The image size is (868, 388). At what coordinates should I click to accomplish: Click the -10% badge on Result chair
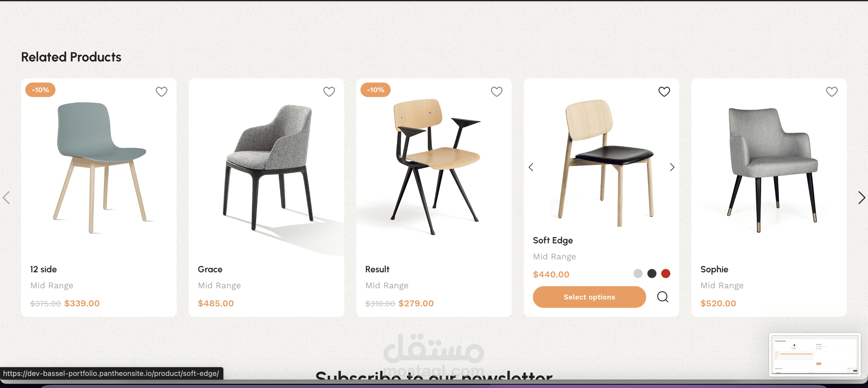tap(375, 90)
